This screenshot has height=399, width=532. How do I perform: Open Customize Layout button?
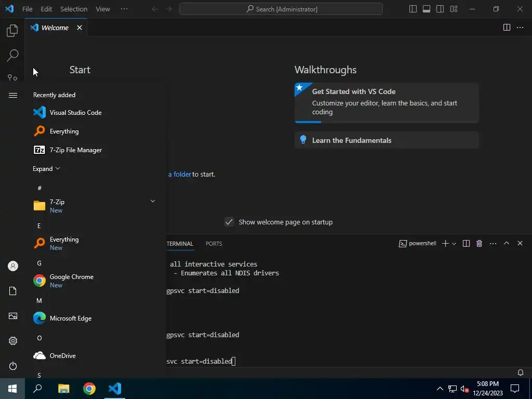point(454,9)
